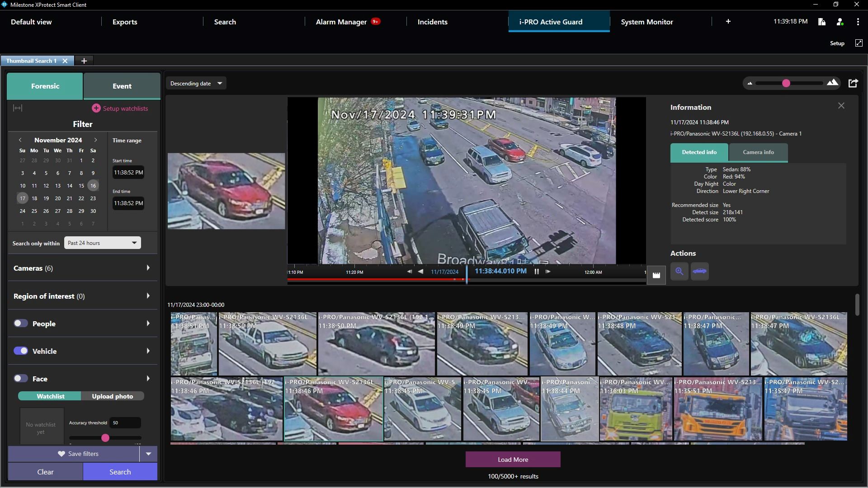Image resolution: width=868 pixels, height=488 pixels.
Task: Add a new view tab with plus
Action: coord(728,21)
